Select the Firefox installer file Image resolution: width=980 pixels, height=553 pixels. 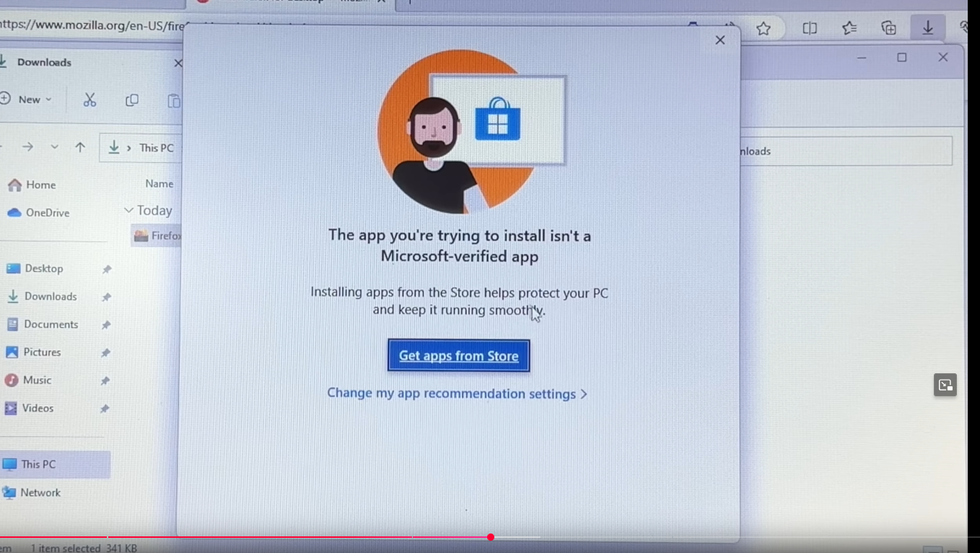pyautogui.click(x=157, y=236)
